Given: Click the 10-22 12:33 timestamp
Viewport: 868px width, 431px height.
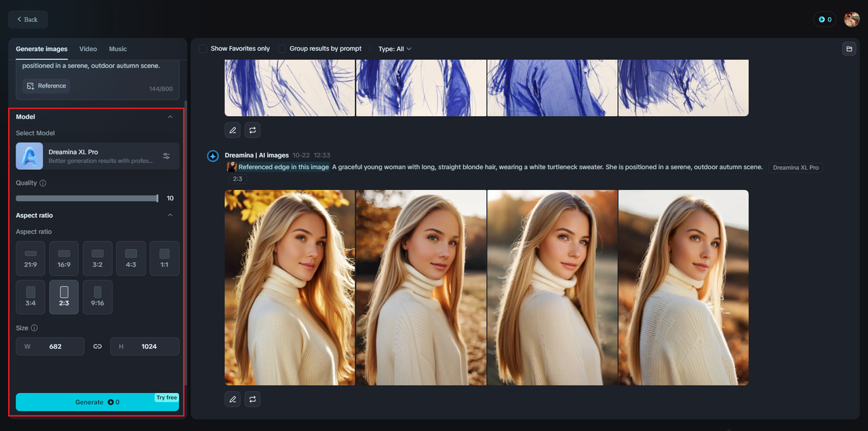Looking at the screenshot, I should [x=311, y=155].
